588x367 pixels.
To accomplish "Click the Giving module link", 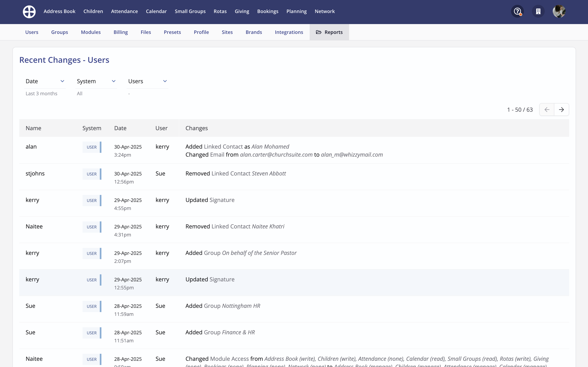I will [x=242, y=11].
